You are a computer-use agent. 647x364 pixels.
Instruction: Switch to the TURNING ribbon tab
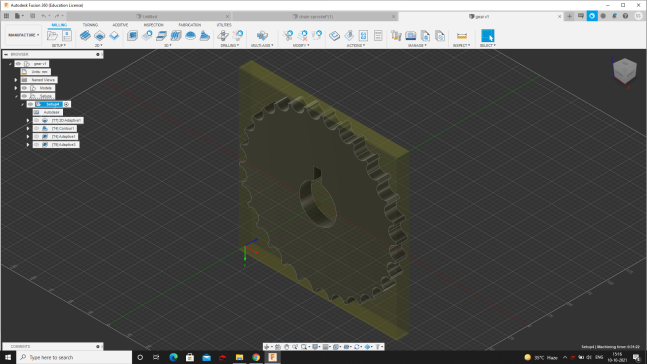(x=90, y=25)
